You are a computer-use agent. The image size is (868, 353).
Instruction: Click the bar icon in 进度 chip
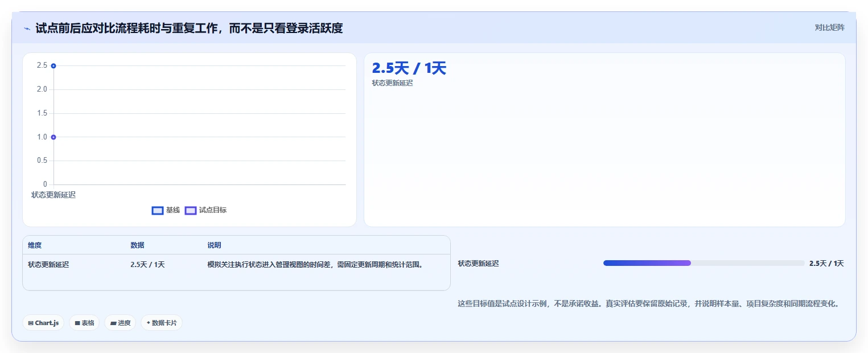point(113,323)
